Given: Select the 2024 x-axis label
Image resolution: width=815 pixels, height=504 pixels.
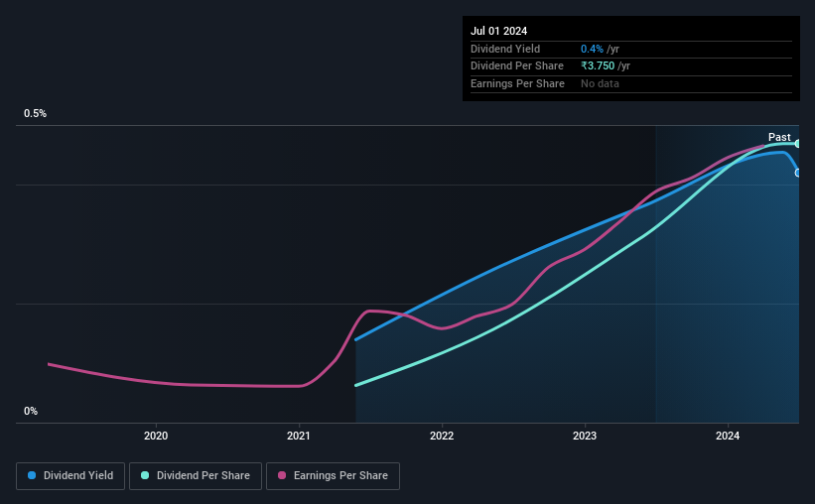Looking at the screenshot, I should click(728, 436).
